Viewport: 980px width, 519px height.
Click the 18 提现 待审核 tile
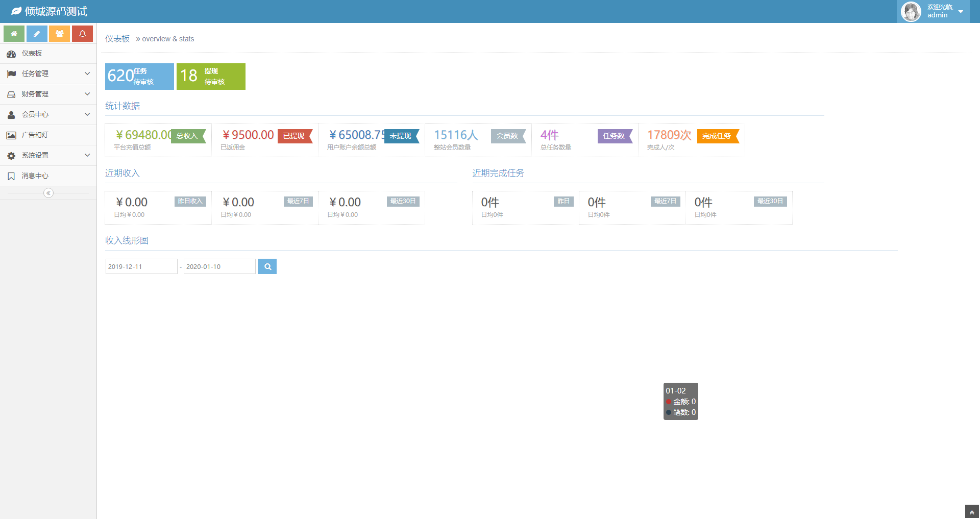tap(211, 77)
